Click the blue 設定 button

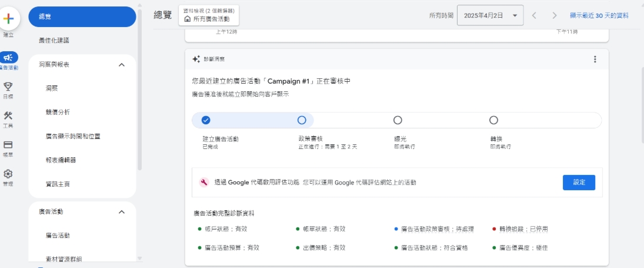pos(579,183)
